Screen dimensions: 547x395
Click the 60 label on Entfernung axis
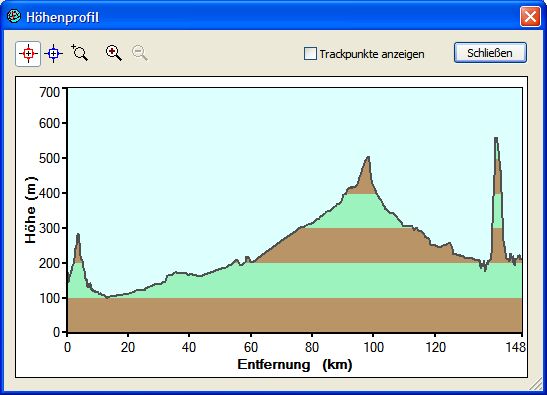pos(250,347)
